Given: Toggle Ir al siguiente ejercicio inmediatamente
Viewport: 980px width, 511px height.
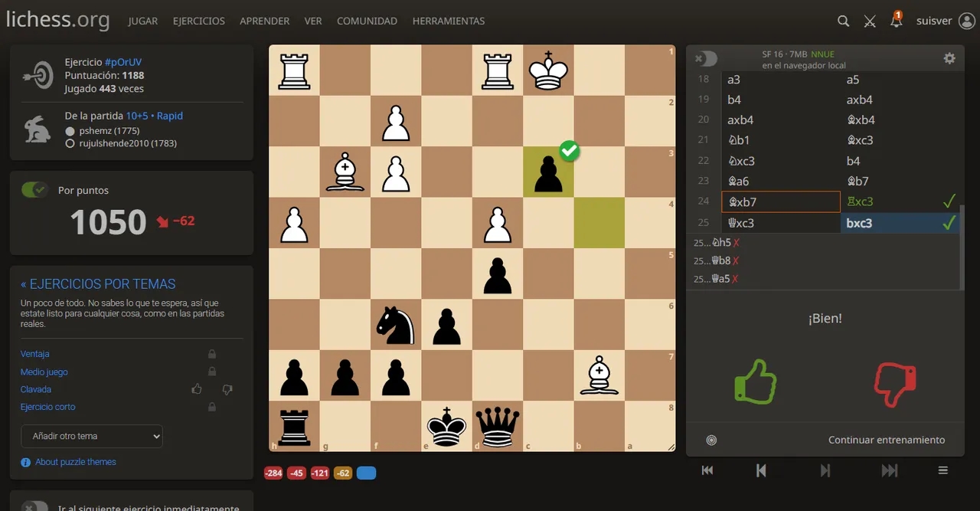Looking at the screenshot, I should coord(35,507).
